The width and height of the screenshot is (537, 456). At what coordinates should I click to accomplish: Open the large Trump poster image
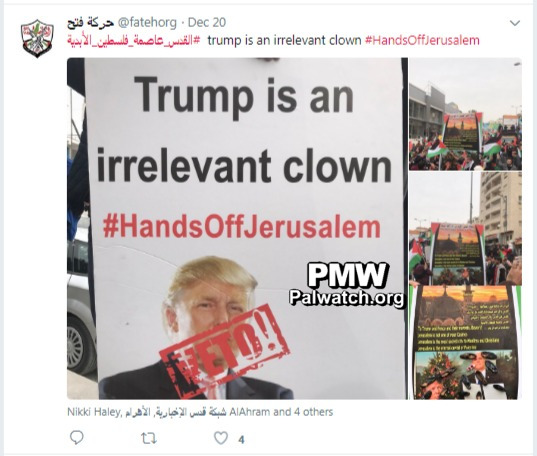tap(237, 228)
